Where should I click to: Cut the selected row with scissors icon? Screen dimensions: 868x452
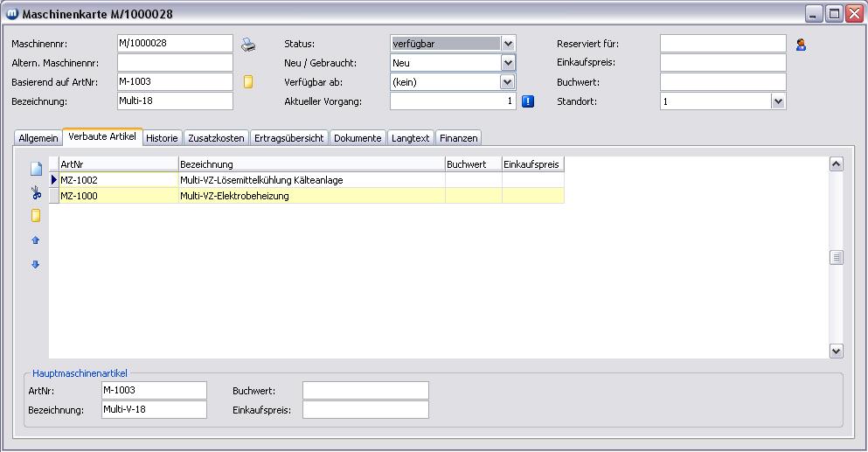tap(36, 193)
